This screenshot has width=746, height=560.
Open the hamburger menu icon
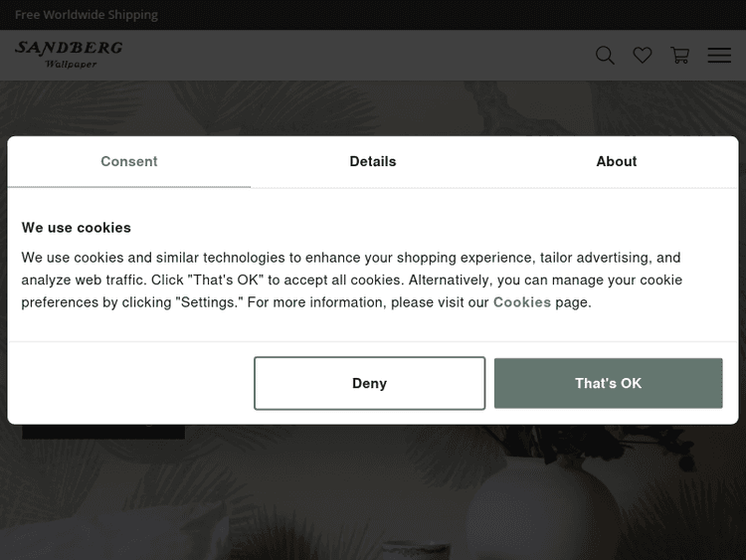pos(719,56)
